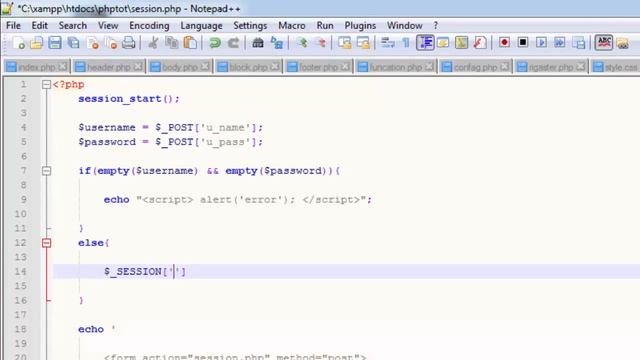Click the Redo arrow icon
640x360 pixels.
pos(233,43)
